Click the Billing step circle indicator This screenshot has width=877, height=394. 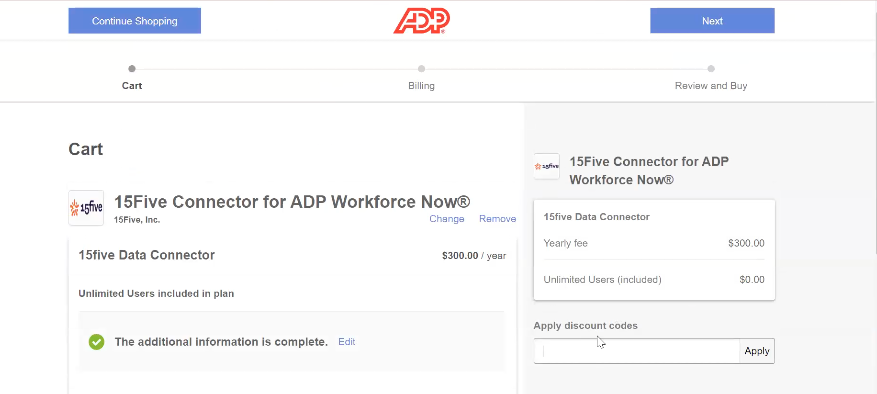421,69
